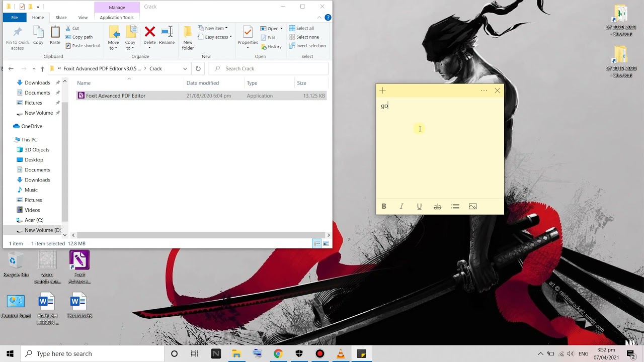The height and width of the screenshot is (362, 644).
Task: Click the Cut command
Action: point(72,28)
